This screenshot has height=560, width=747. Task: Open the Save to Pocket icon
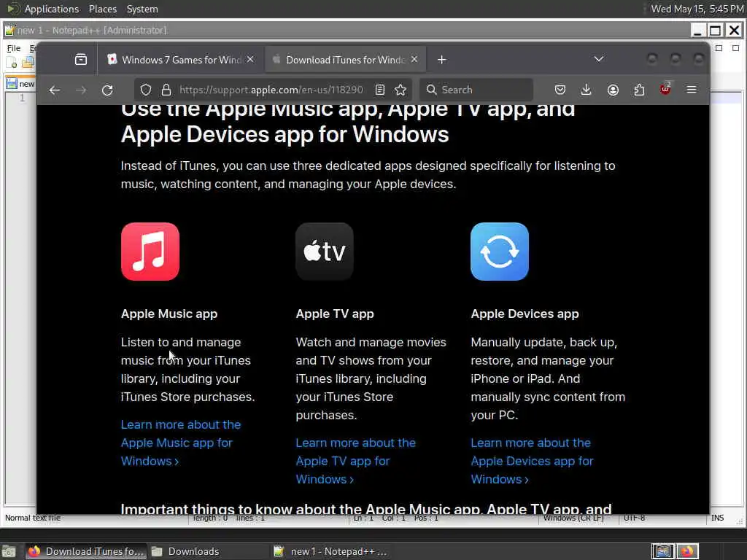tap(560, 90)
